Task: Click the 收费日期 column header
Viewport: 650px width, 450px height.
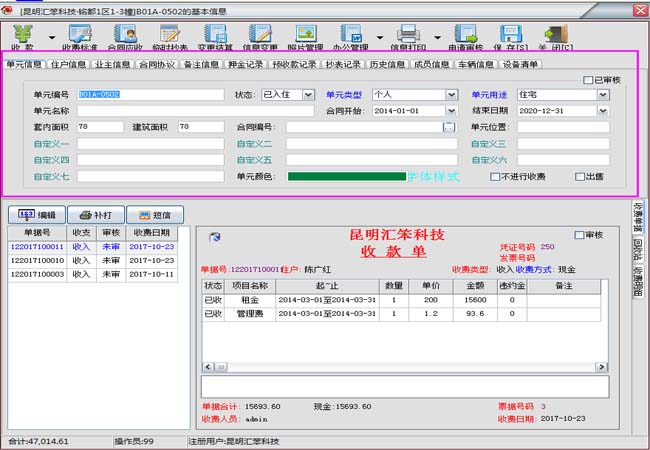Action: pyautogui.click(x=152, y=233)
